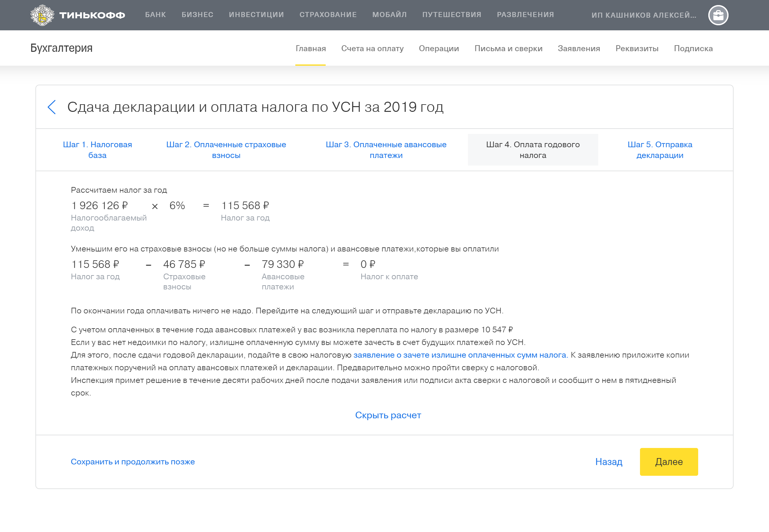This screenshot has width=769, height=532.
Task: Open the ИНВЕСТИЦИИ section
Action: (256, 15)
